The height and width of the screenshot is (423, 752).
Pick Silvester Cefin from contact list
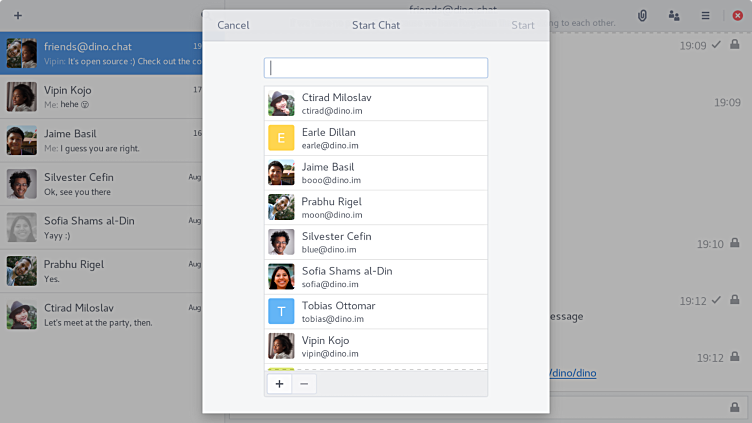pyautogui.click(x=376, y=242)
